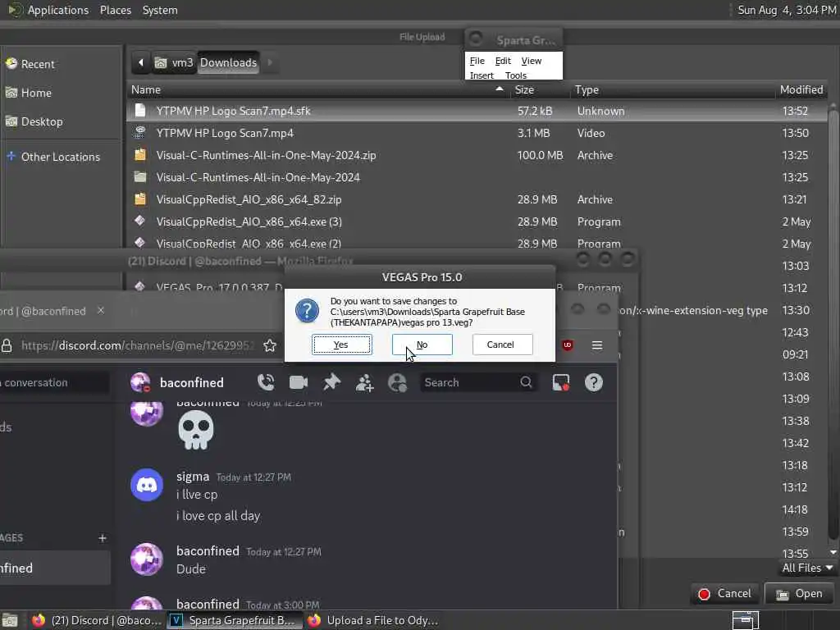The height and width of the screenshot is (630, 840).
Task: Start a voice call with baconfined
Action: pos(266,382)
